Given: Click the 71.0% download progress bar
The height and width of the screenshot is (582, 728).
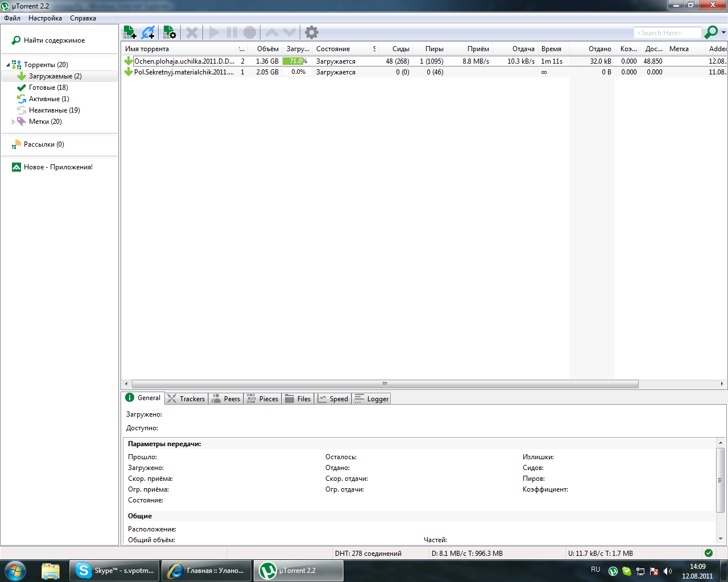Looking at the screenshot, I should 295,61.
